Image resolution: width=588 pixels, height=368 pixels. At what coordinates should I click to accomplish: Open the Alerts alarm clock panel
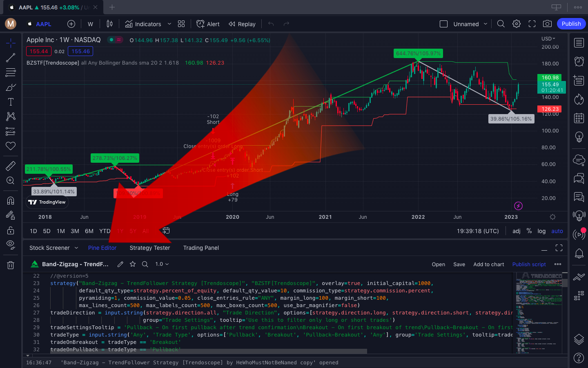[579, 61]
